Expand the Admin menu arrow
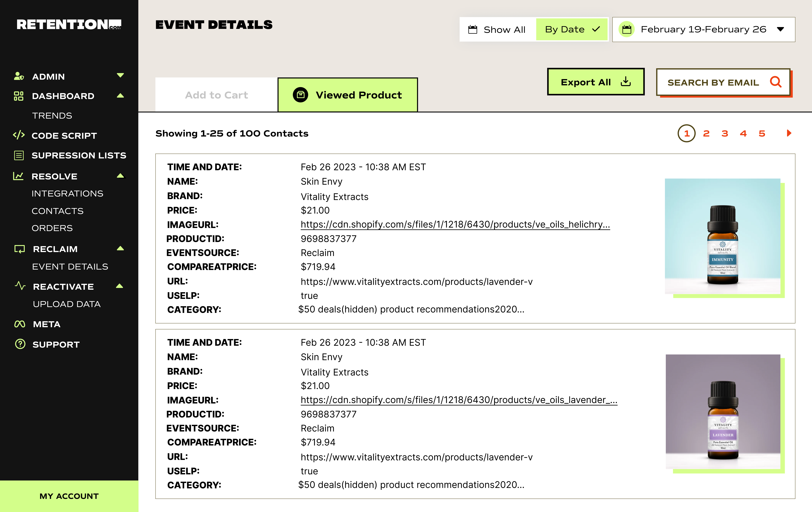This screenshot has height=512, width=812. click(120, 75)
